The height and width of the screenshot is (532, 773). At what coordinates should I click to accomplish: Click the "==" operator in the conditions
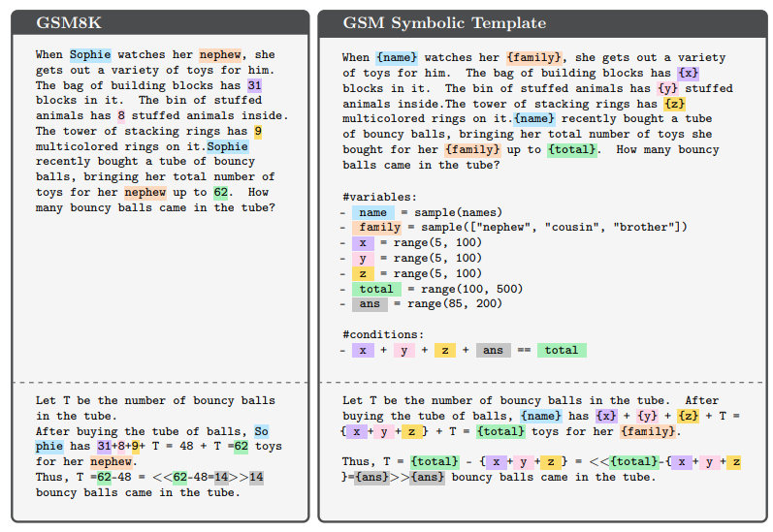click(524, 350)
